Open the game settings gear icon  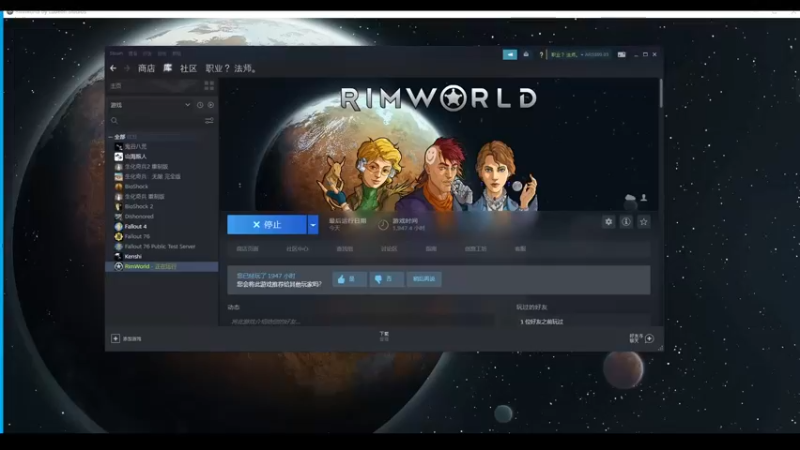608,222
